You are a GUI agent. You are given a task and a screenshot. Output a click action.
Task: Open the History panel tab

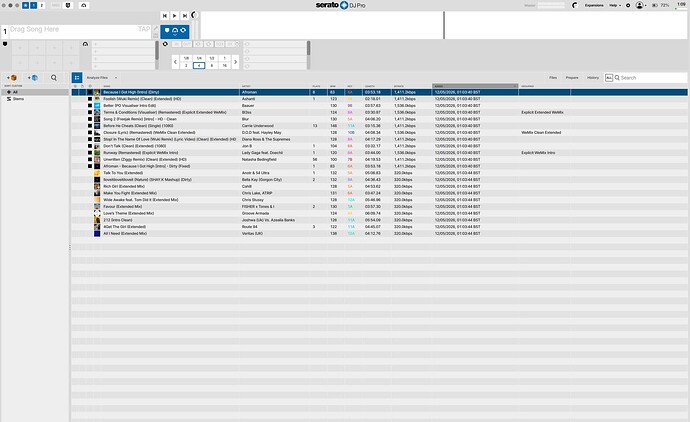[593, 77]
